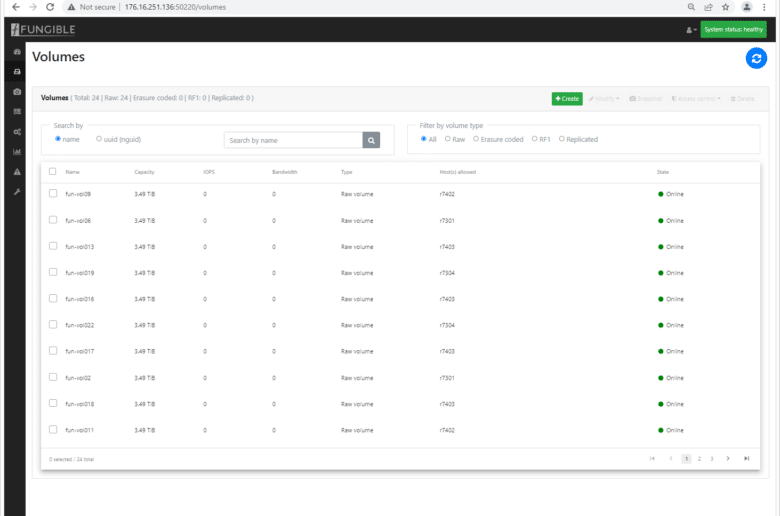This screenshot has height=516, width=780.
Task: Open the chart analytics icon in sidebar
Action: (x=17, y=152)
